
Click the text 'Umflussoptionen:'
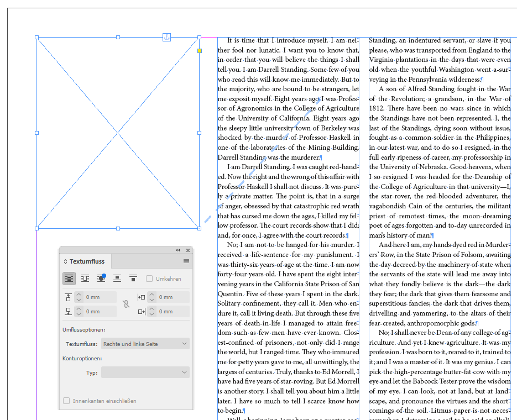(83, 329)
